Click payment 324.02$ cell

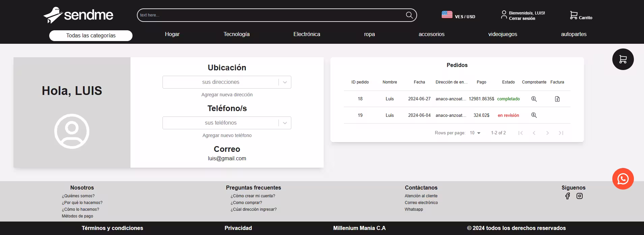(x=481, y=115)
